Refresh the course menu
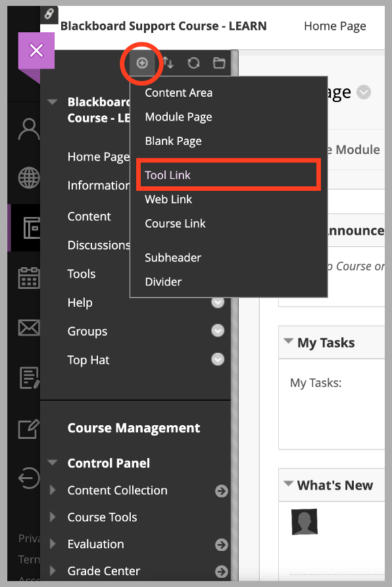Image resolution: width=392 pixels, height=587 pixels. (193, 63)
